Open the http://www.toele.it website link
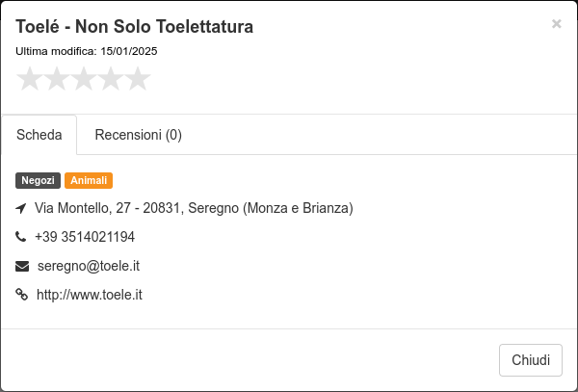 pos(90,295)
